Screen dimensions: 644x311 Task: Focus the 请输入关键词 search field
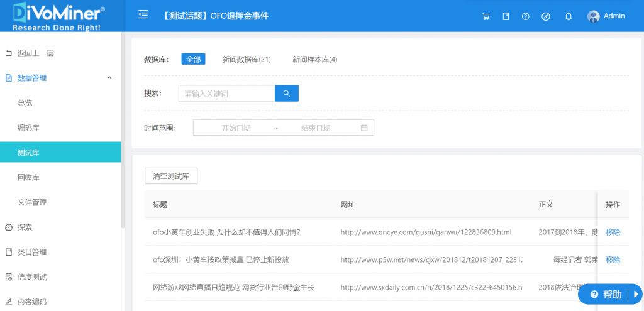(226, 94)
